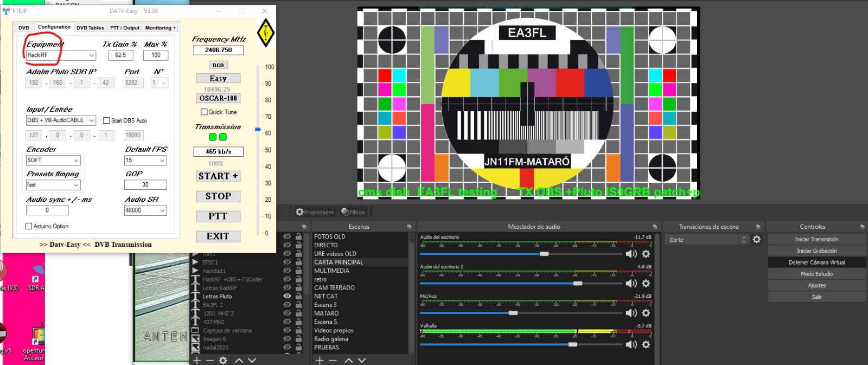Click Iniciar Transmisión in OBS controls
The width and height of the screenshot is (868, 365).
pyautogui.click(x=816, y=239)
